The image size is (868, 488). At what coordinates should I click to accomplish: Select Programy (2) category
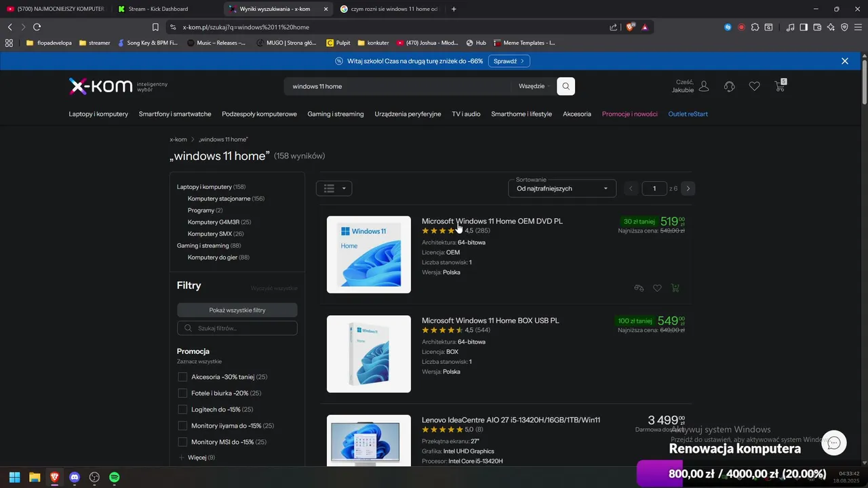(x=205, y=210)
